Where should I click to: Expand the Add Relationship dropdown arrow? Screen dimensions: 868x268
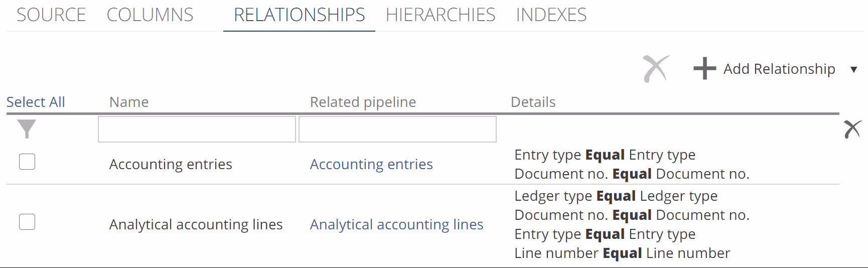(853, 69)
